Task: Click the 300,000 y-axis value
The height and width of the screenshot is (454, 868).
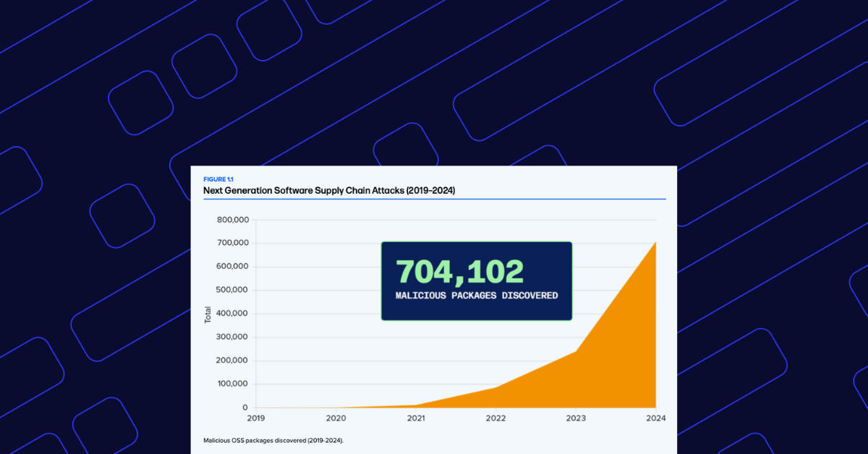Action: point(233,337)
